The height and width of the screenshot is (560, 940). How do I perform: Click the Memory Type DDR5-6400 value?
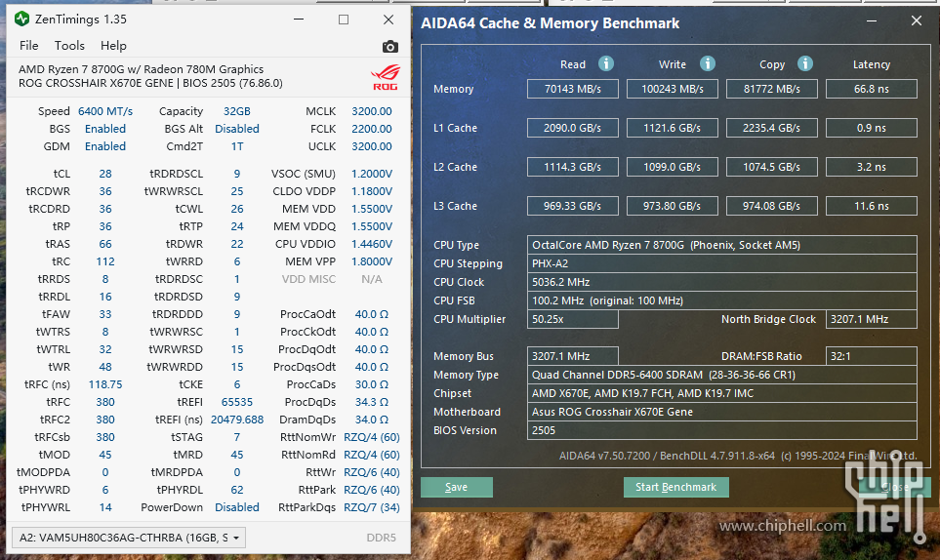pos(721,375)
